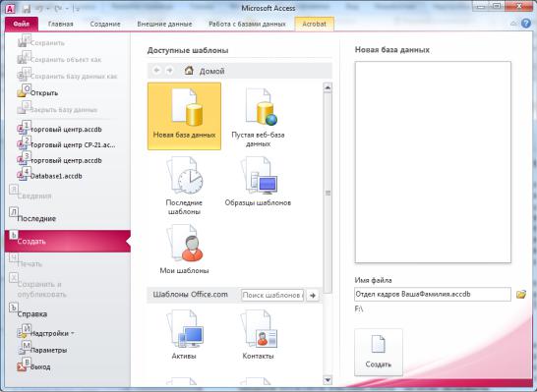Image resolution: width=537 pixels, height=392 pixels.
Task: Click the scrollbar up arrow in templates list
Action: pyautogui.click(x=328, y=87)
